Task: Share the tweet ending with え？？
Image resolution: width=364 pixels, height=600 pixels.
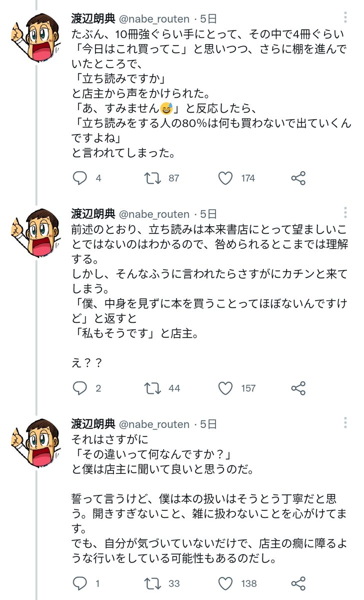Action: click(x=298, y=388)
